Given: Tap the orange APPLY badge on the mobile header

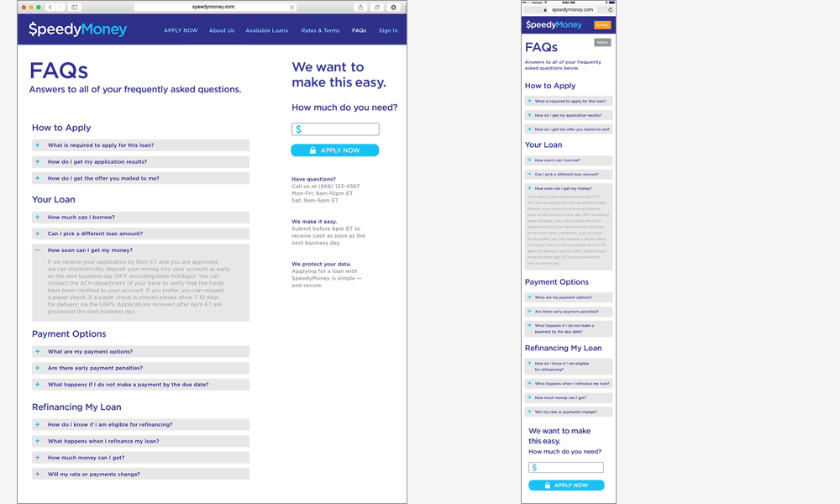Looking at the screenshot, I should click(x=602, y=24).
